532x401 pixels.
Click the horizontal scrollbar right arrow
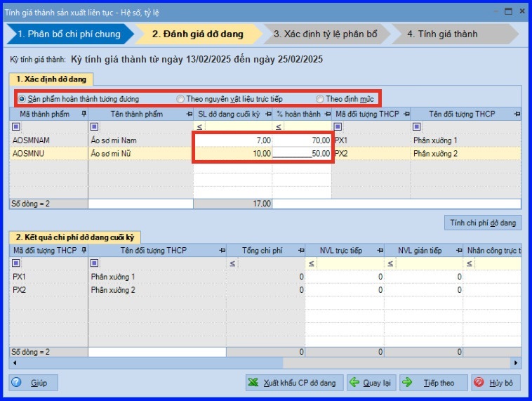coord(517,363)
